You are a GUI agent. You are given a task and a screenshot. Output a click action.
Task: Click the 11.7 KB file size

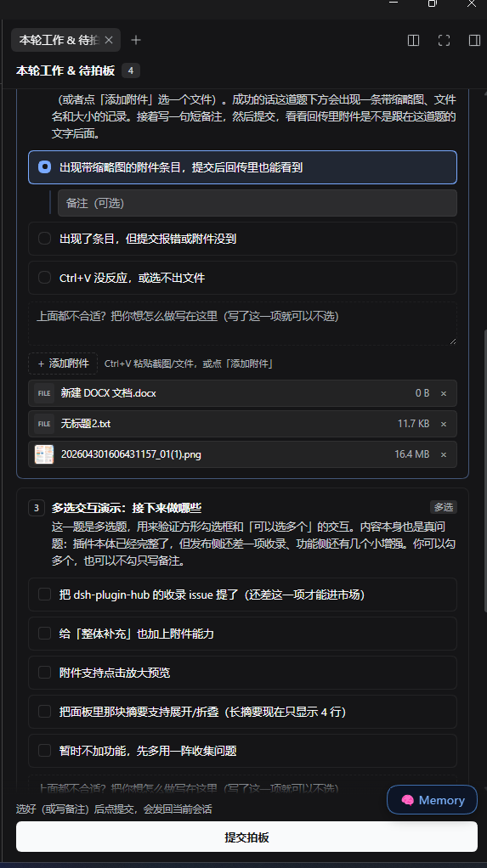point(413,424)
